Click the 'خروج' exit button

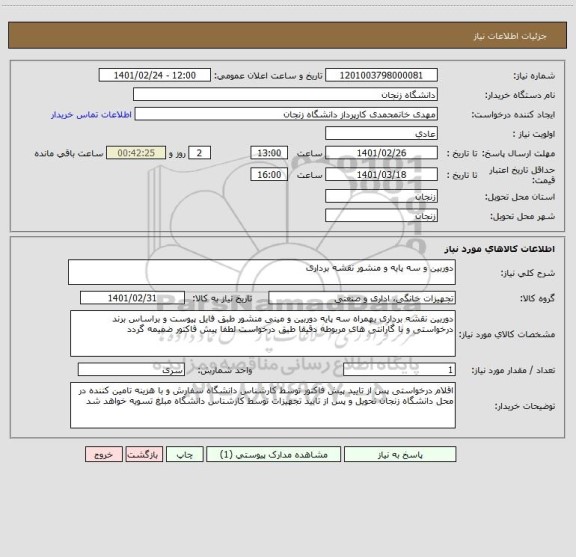[104, 454]
